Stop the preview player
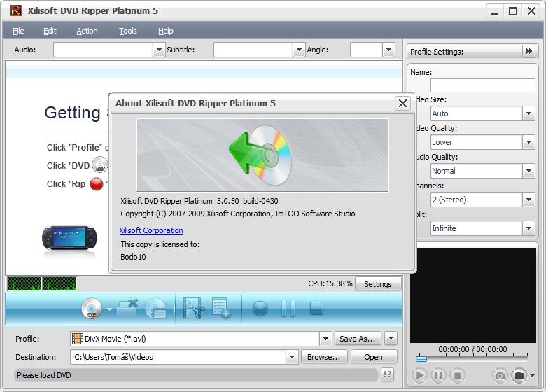Image resolution: width=546 pixels, height=392 pixels. (458, 376)
